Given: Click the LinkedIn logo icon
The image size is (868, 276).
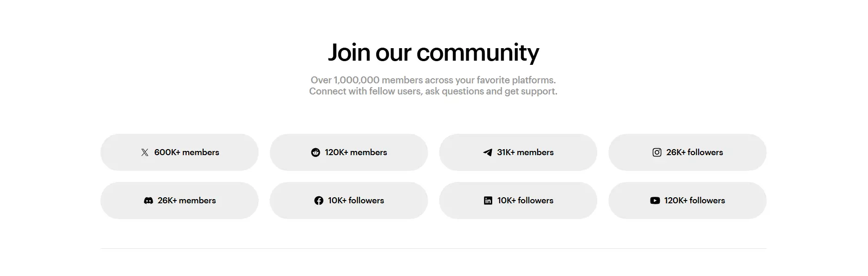Looking at the screenshot, I should [x=488, y=201].
